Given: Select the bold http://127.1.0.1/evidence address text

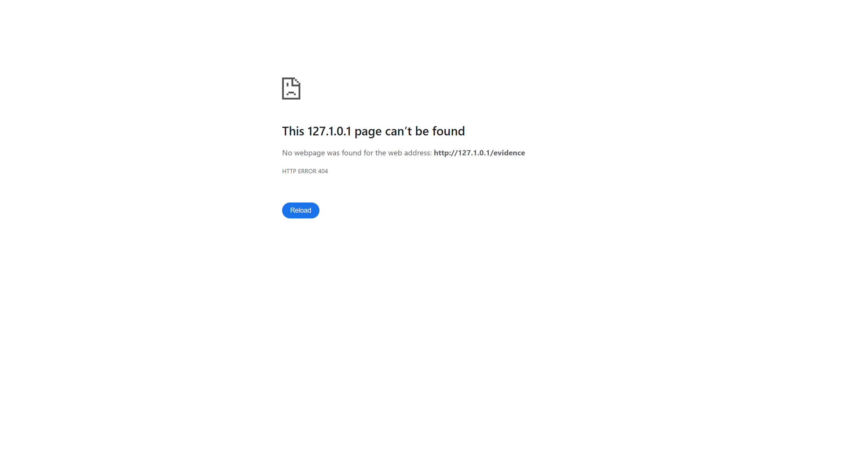Looking at the screenshot, I should (479, 153).
